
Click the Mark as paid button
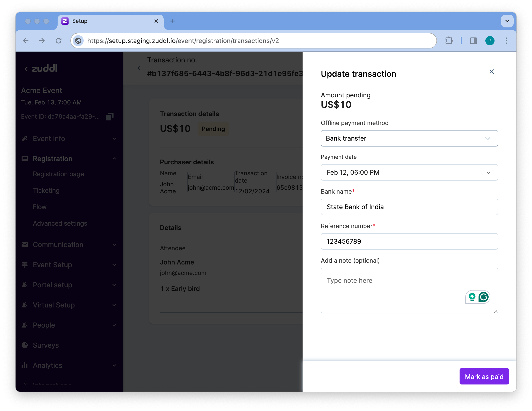click(x=484, y=376)
